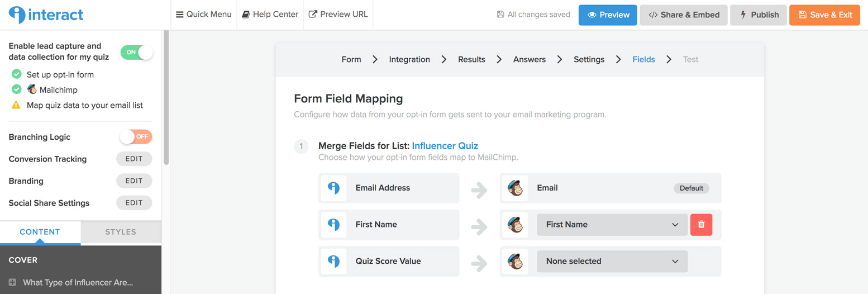Enable the Branching Logic toggle
The width and height of the screenshot is (868, 294).
pos(136,136)
